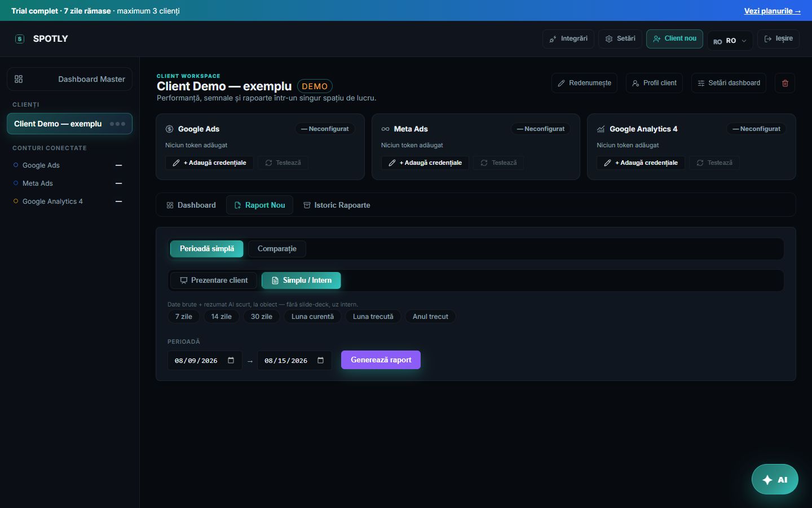
Task: Choose the Anul trecut preset
Action: [x=430, y=317]
